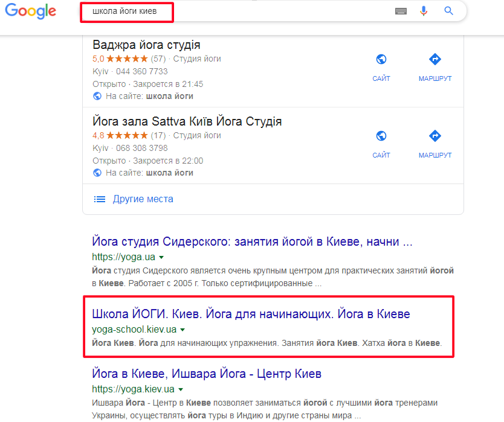Click 'Закроется в 22:00' hours text
Image resolution: width=504 pixels, height=422 pixels.
coord(168,161)
